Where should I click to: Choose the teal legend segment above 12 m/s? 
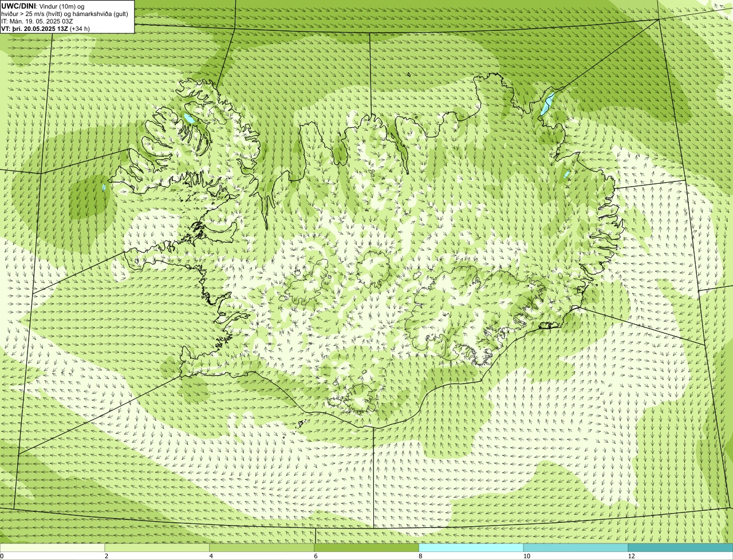(x=681, y=547)
